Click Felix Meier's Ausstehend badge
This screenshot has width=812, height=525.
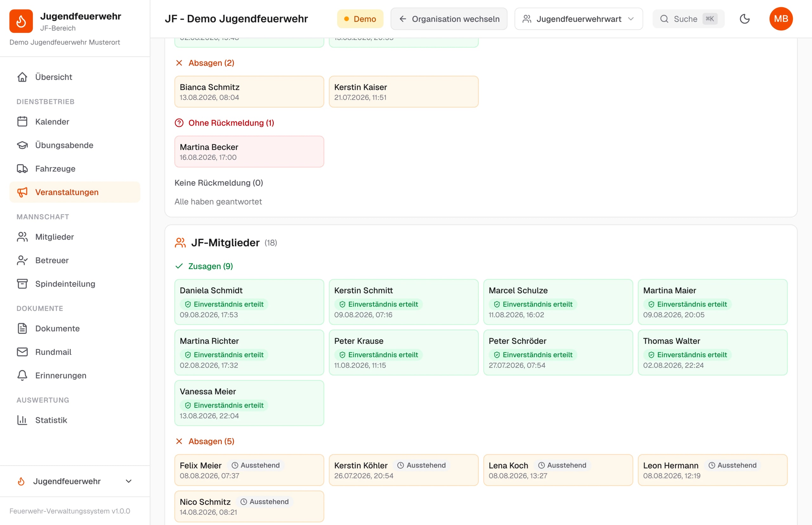(256, 465)
